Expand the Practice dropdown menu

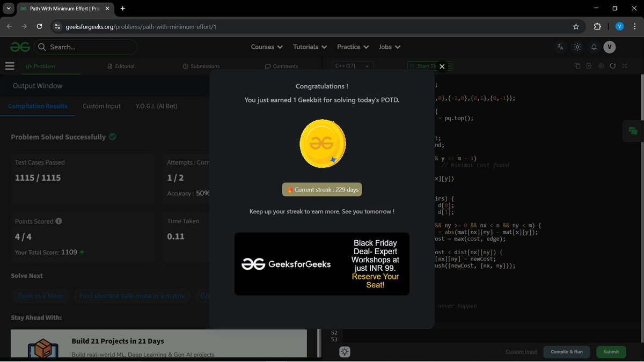coord(353,47)
